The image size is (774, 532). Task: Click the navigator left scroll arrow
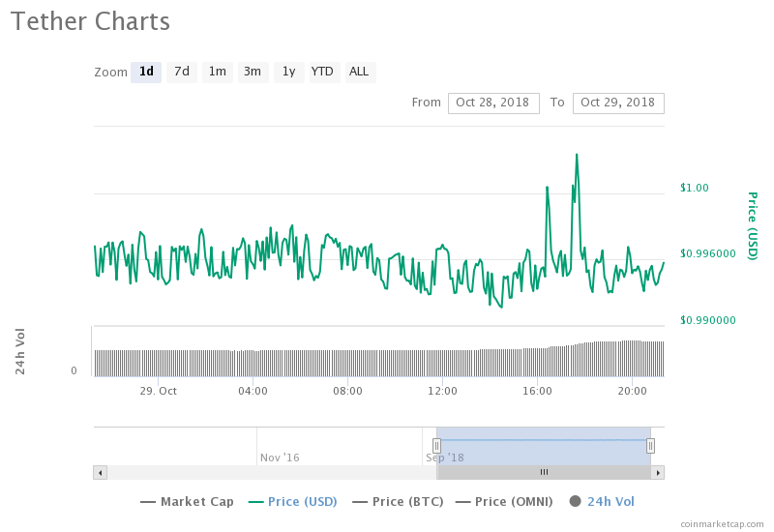[101, 473]
